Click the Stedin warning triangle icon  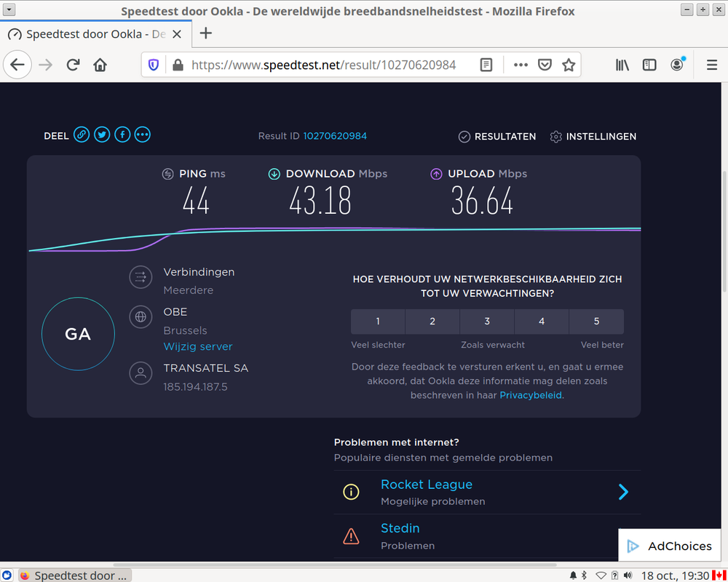[x=351, y=536]
